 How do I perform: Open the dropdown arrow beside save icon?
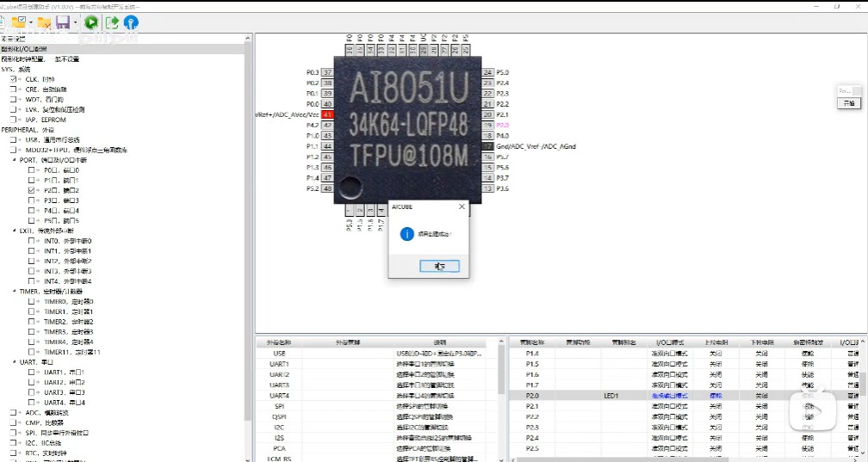(75, 23)
